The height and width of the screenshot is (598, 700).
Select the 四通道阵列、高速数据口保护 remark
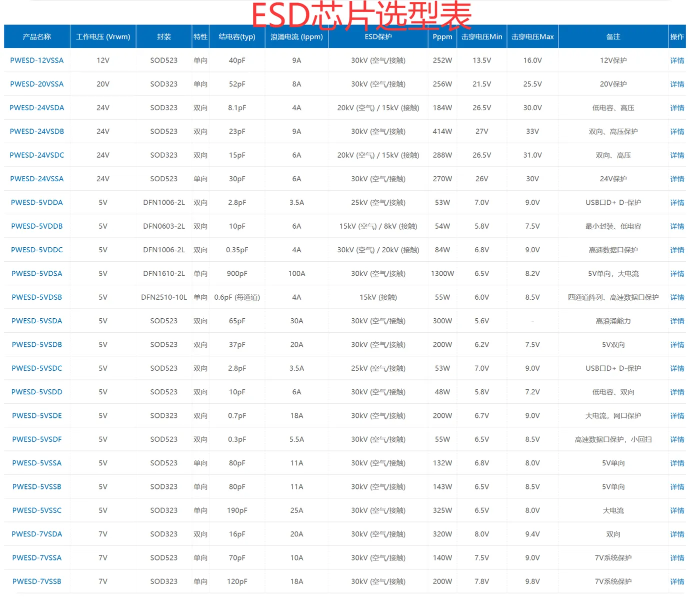pos(613,297)
